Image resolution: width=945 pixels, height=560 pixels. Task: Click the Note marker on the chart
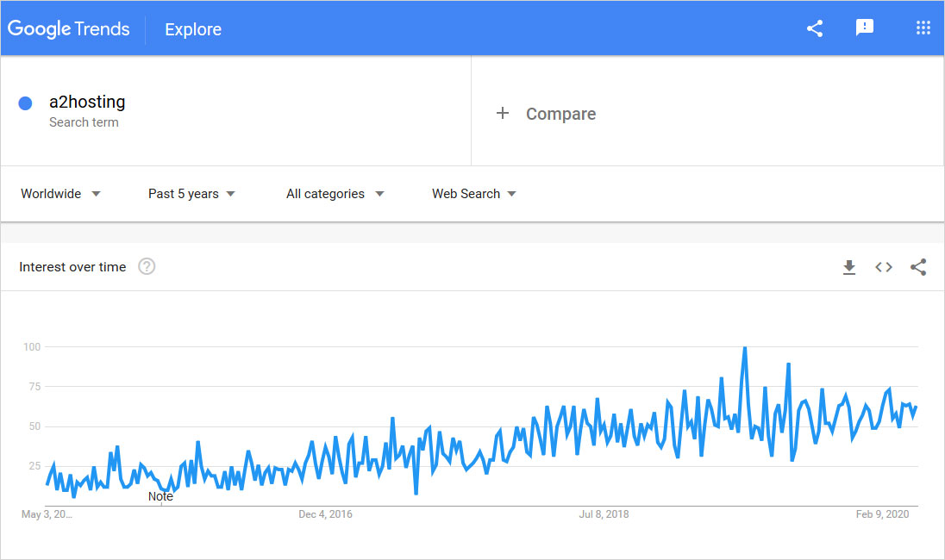click(x=160, y=496)
